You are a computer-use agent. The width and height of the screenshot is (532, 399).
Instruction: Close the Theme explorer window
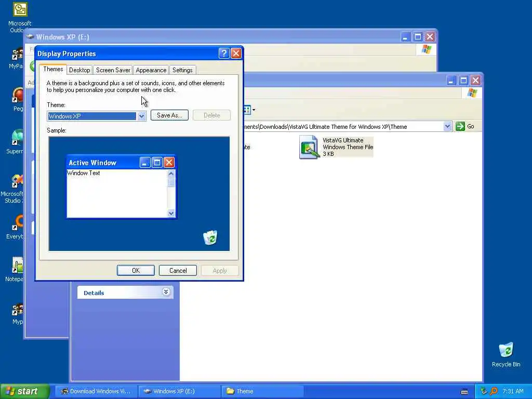pos(475,81)
